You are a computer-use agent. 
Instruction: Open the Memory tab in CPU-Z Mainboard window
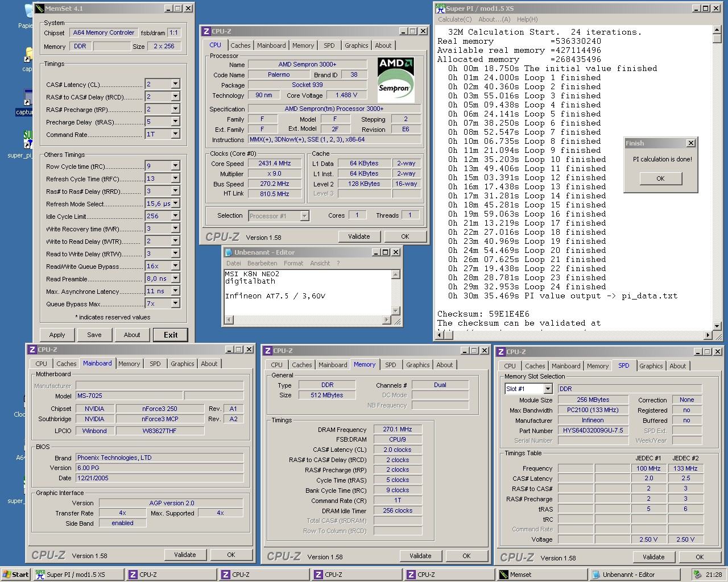coord(129,364)
